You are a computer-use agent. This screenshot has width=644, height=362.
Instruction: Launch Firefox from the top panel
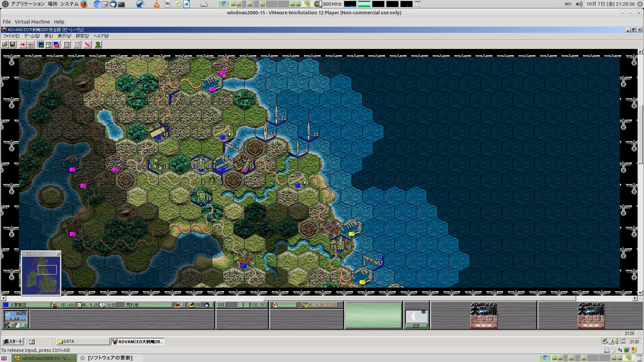pyautogui.click(x=84, y=4)
